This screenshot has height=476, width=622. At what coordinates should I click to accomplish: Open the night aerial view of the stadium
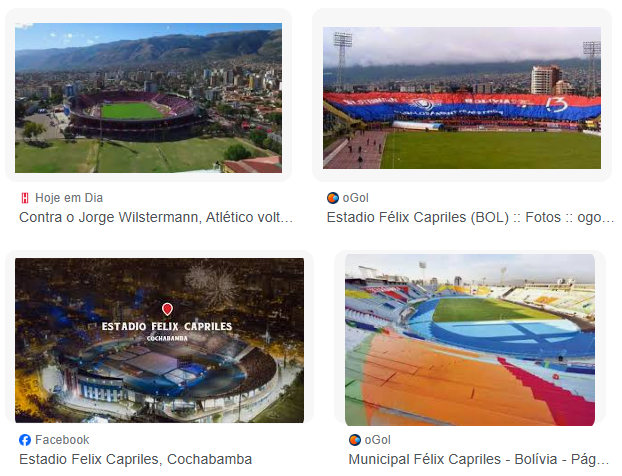pyautogui.click(x=159, y=340)
